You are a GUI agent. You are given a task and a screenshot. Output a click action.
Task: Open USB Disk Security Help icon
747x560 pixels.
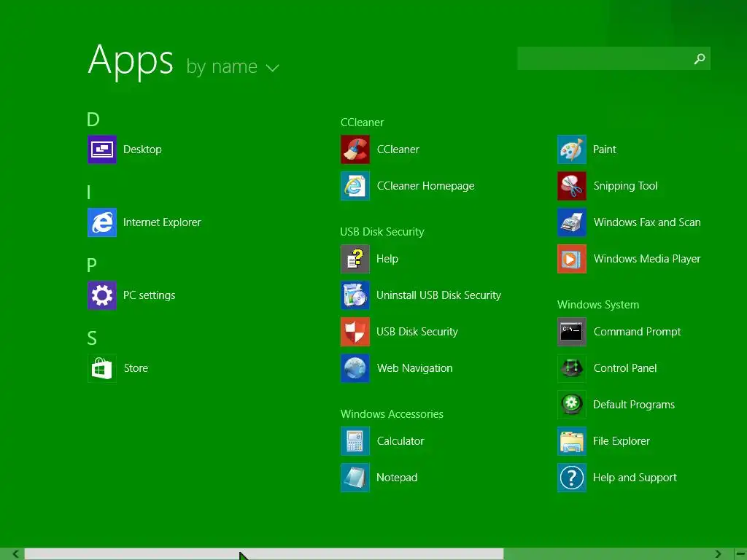[355, 259]
